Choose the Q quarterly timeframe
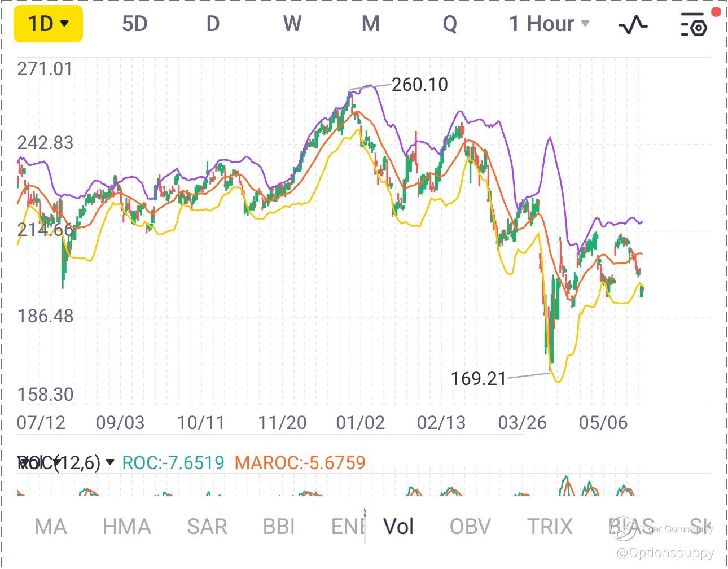This screenshot has width=728, height=569. coord(450,24)
